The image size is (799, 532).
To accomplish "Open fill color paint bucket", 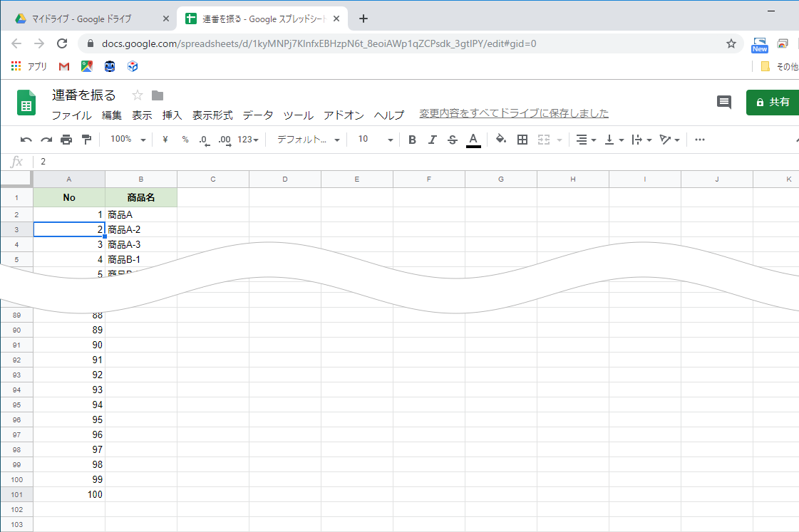I will tap(501, 139).
